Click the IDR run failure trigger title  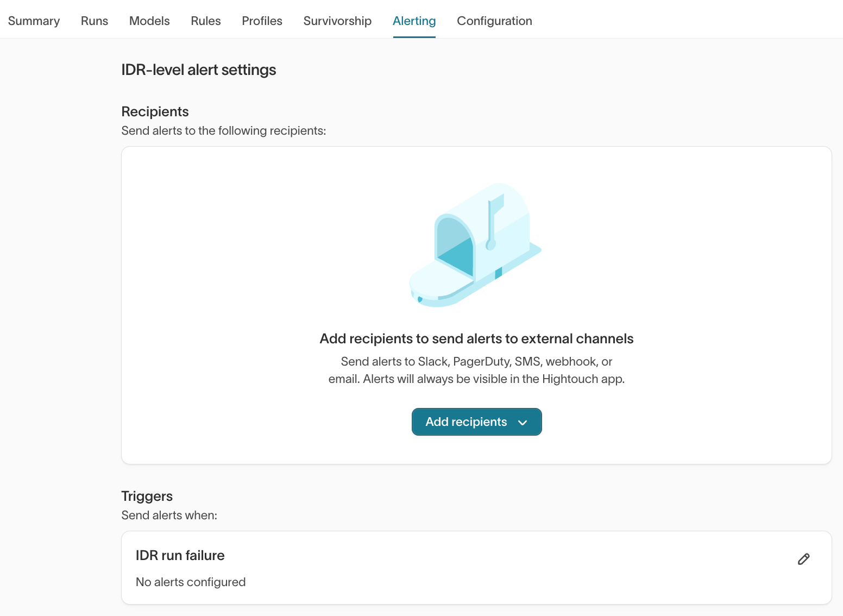[x=180, y=555]
